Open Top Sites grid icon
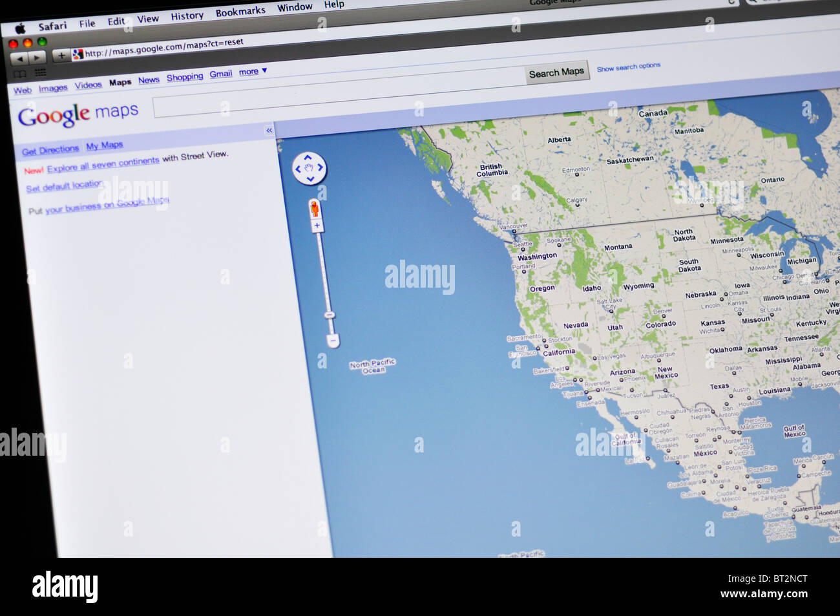Viewport: 840px width, 616px height. click(x=40, y=73)
